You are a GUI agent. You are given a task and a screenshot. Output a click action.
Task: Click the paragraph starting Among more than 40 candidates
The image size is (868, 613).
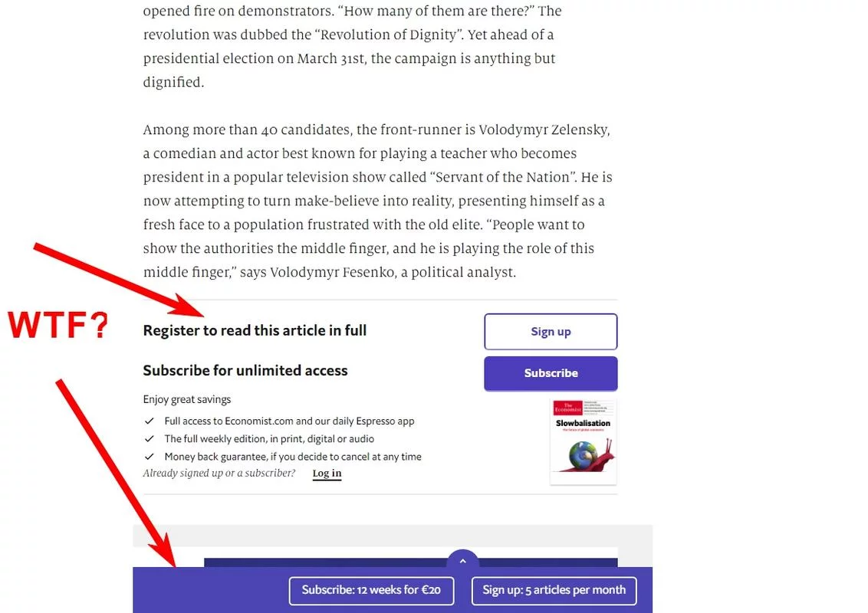tap(376, 201)
